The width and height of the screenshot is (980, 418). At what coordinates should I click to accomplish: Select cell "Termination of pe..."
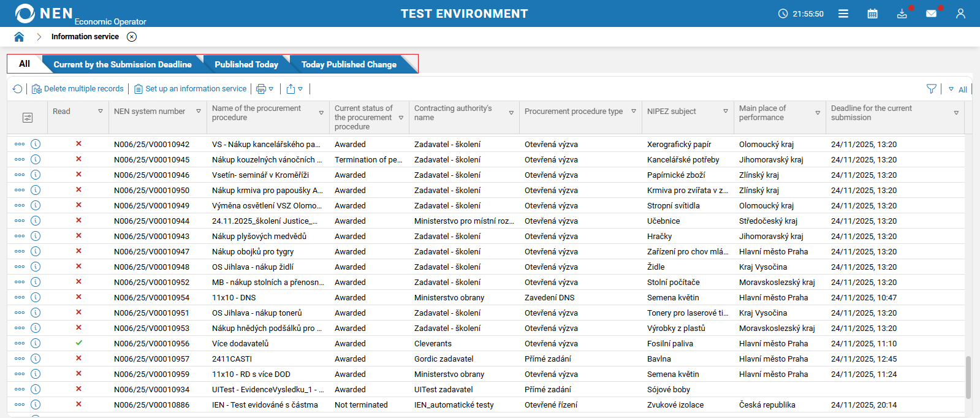coord(368,159)
